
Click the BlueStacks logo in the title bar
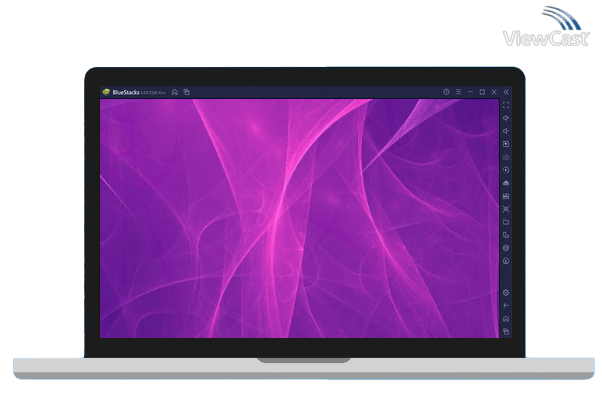106,92
